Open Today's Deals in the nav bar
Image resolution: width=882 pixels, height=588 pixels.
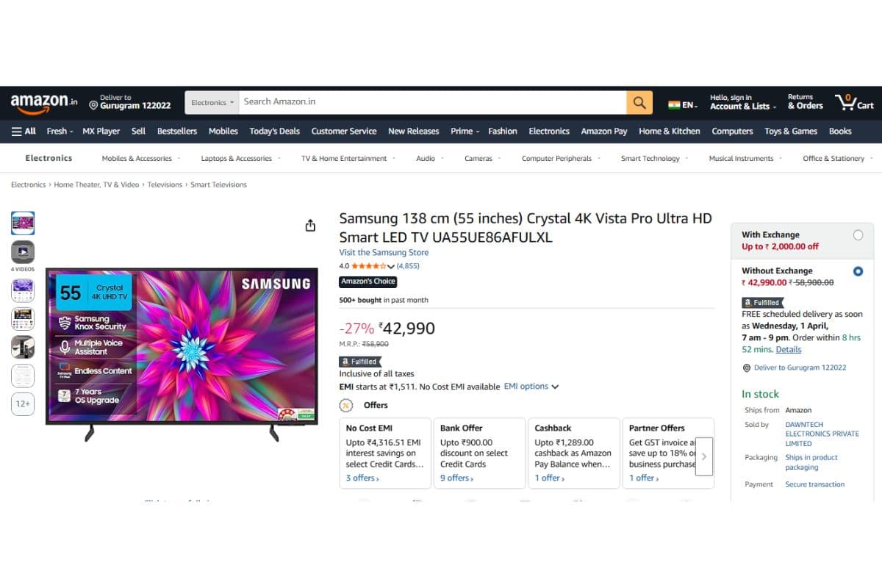click(x=275, y=131)
